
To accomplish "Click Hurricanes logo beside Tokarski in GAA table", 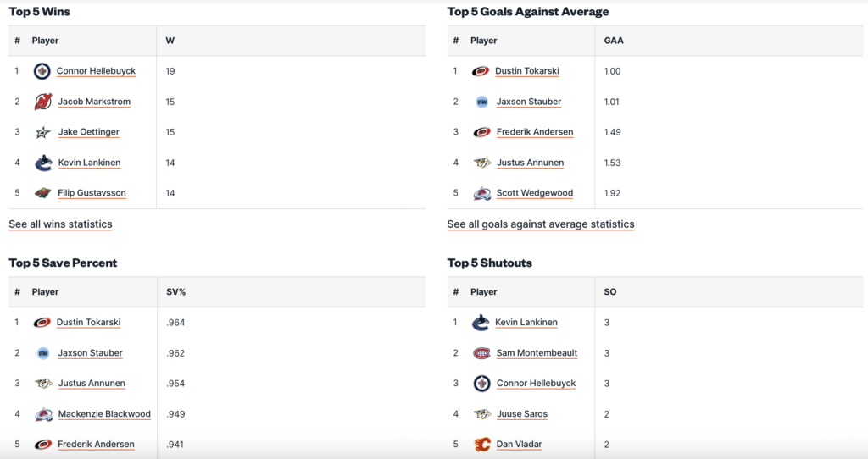I will (x=481, y=71).
